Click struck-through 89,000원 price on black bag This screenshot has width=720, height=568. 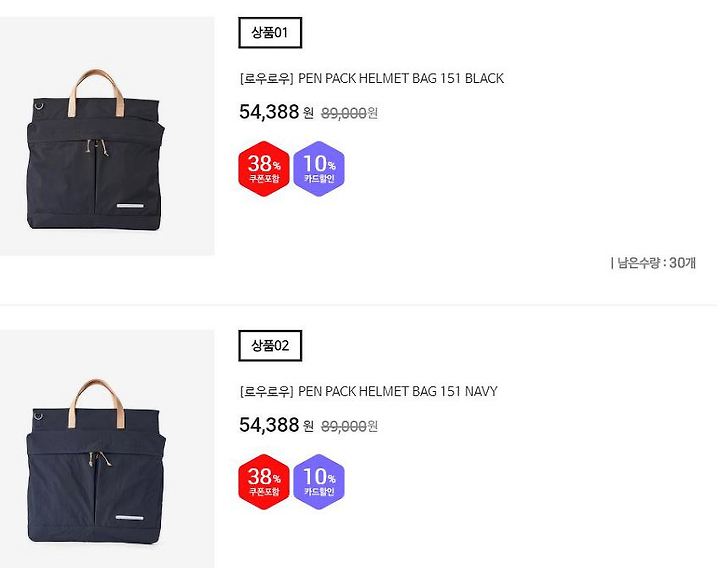(349, 113)
